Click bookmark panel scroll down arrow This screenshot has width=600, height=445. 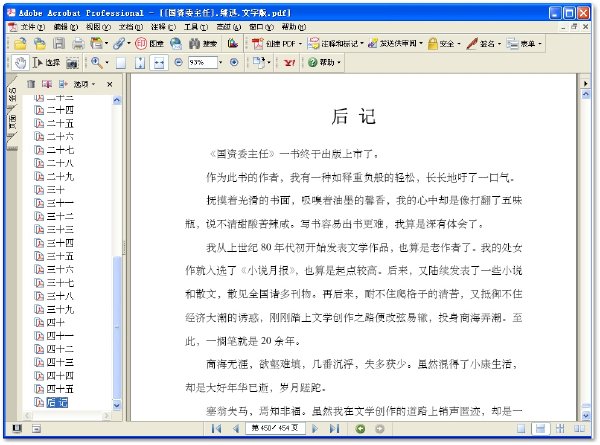117,404
